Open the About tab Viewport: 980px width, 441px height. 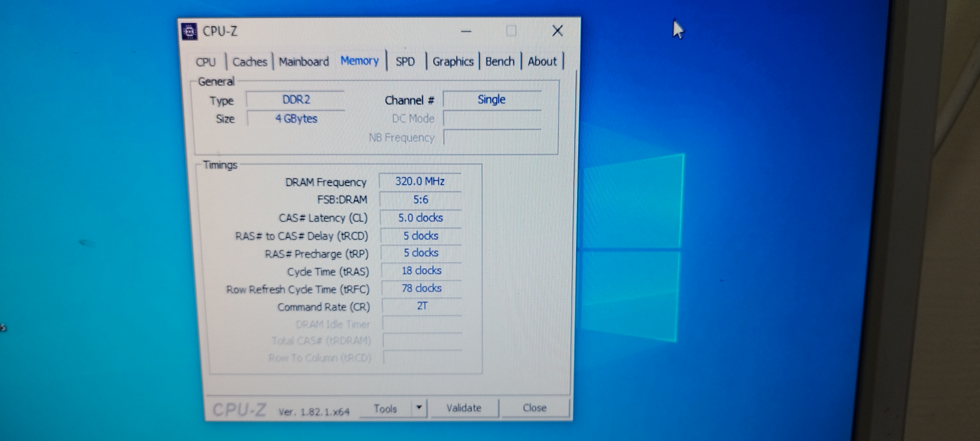(542, 62)
